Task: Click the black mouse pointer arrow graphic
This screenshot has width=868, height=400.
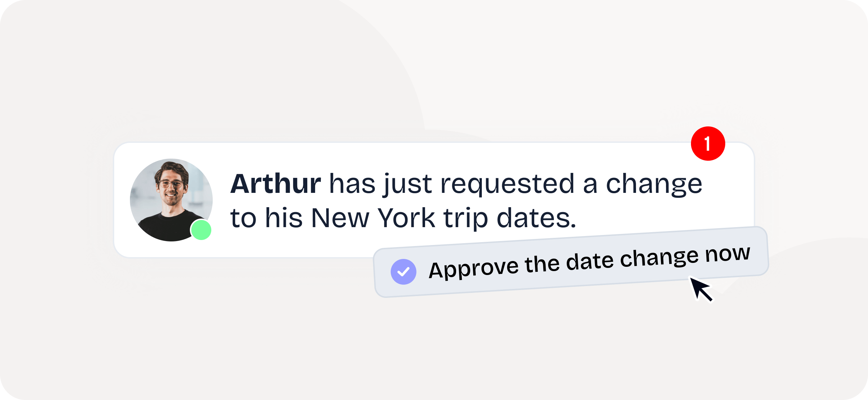Action: pos(700,289)
